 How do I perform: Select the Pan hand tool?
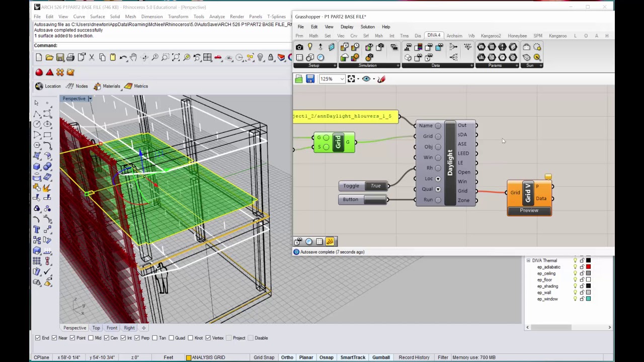pyautogui.click(x=134, y=58)
